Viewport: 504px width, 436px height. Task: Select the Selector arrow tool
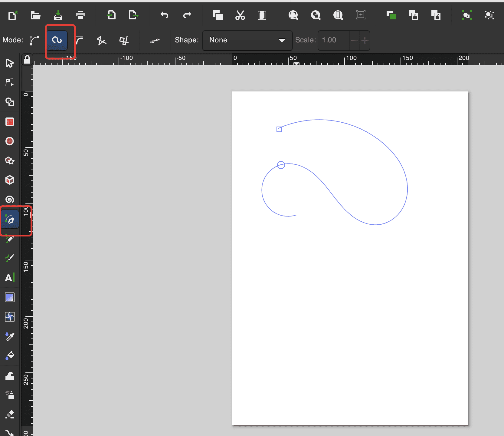coord(10,63)
